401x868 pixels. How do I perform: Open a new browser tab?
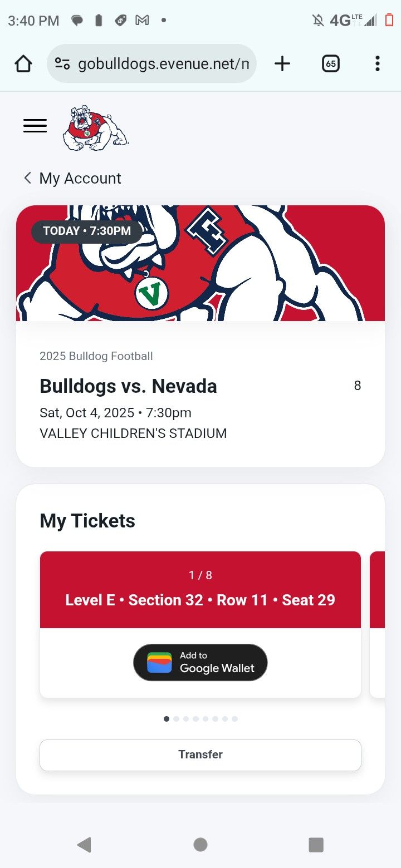tap(282, 64)
